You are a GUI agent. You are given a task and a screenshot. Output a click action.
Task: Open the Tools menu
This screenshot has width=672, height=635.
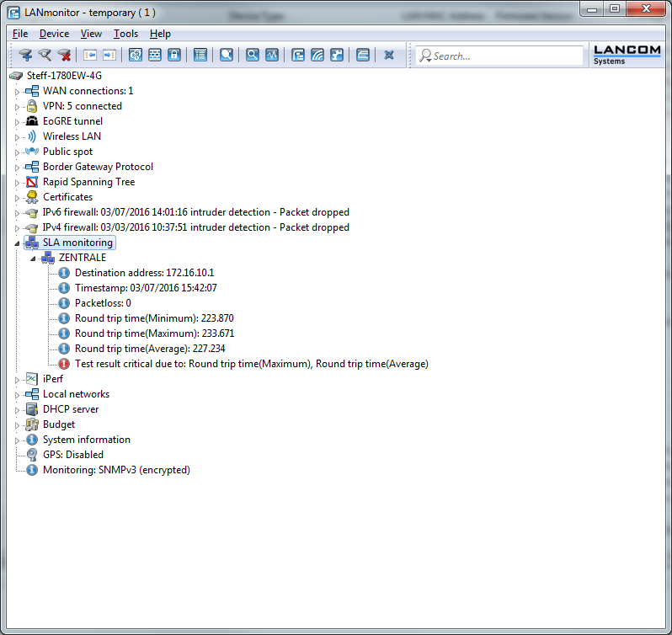point(125,34)
